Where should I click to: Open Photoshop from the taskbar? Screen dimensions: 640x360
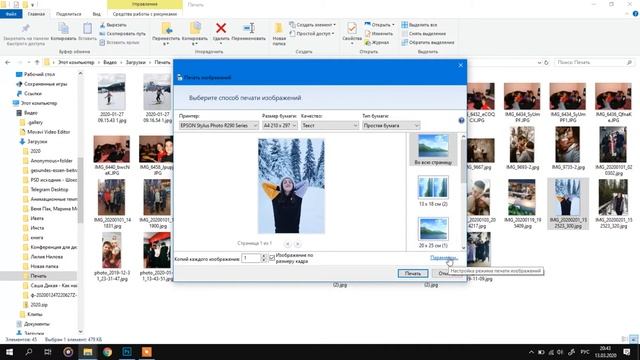pyautogui.click(x=127, y=352)
